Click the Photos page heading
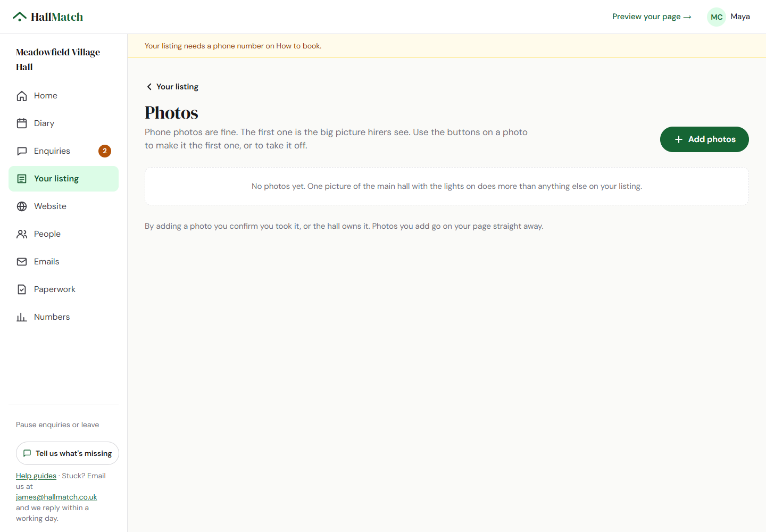The image size is (766, 532). tap(171, 113)
